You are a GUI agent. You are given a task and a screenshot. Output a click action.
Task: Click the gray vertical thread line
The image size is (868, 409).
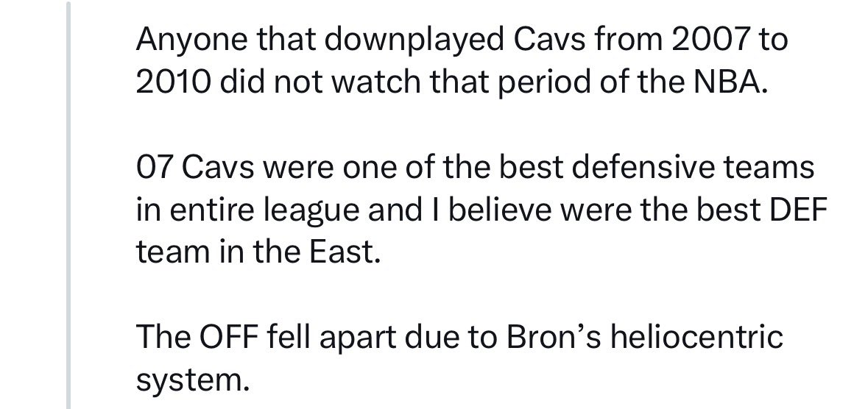[68, 204]
